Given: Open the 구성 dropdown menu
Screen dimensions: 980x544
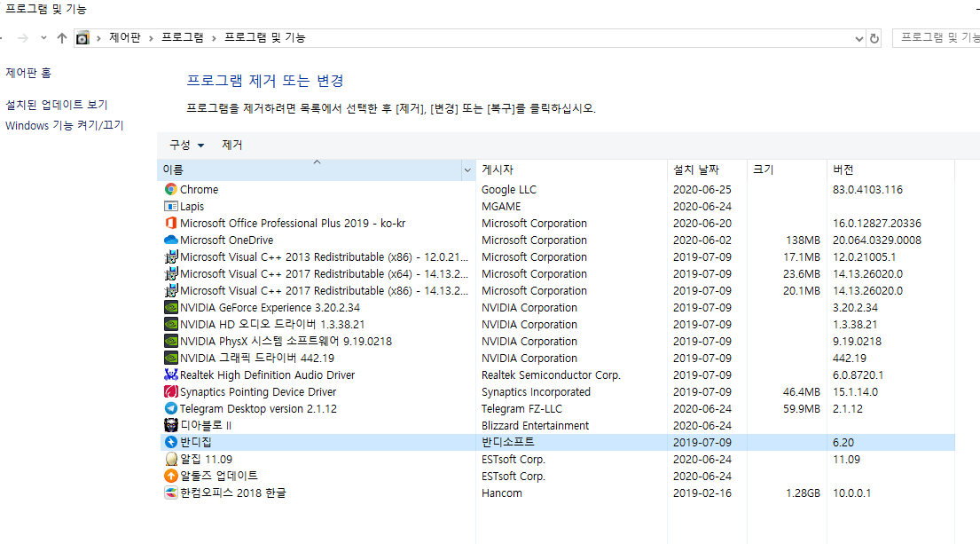Looking at the screenshot, I should (187, 145).
